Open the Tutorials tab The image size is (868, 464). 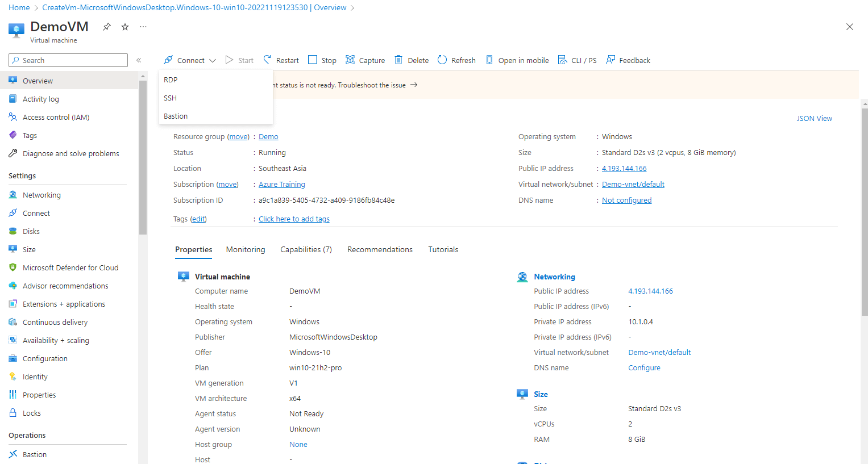pyautogui.click(x=443, y=249)
